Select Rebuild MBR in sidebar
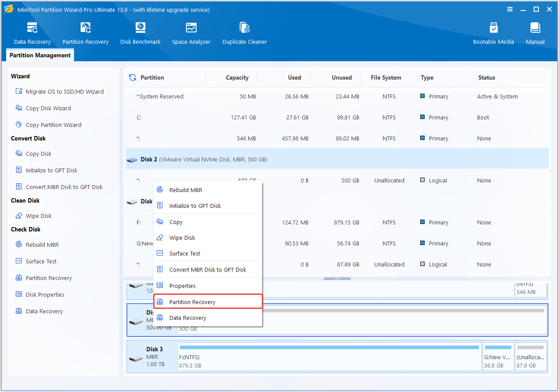 [37, 245]
